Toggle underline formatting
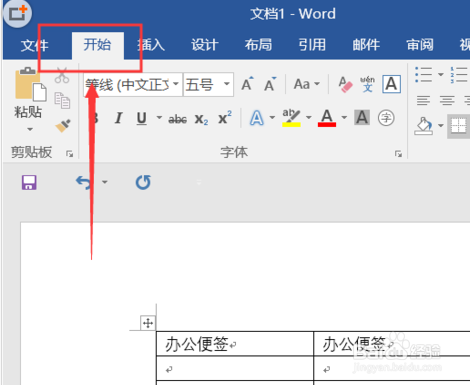The width and height of the screenshot is (470, 385). 142,118
